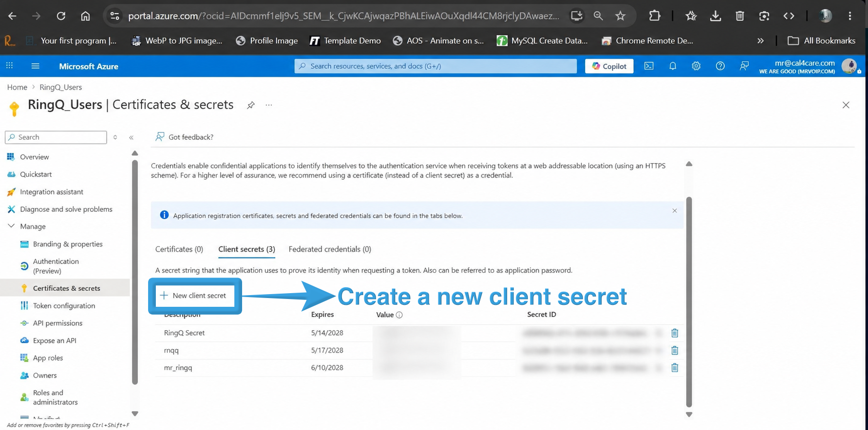Click the Azure header feedback icon
Image resolution: width=868 pixels, height=430 pixels.
pyautogui.click(x=744, y=66)
